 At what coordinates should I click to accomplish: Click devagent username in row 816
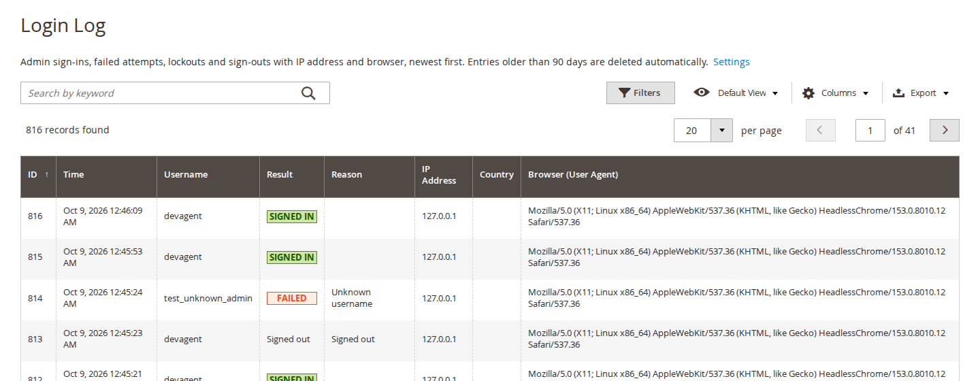pos(183,216)
